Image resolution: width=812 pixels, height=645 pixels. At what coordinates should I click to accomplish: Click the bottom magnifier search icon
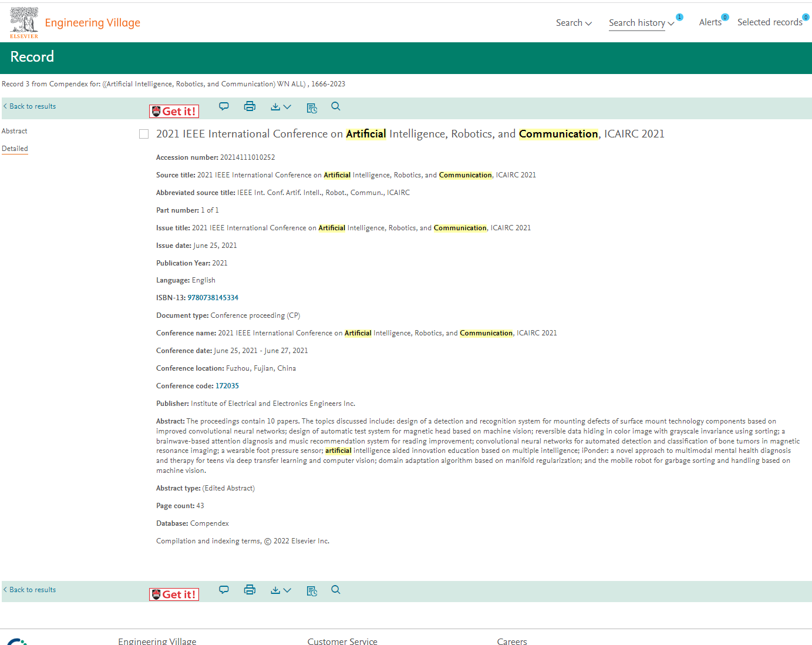tap(335, 590)
